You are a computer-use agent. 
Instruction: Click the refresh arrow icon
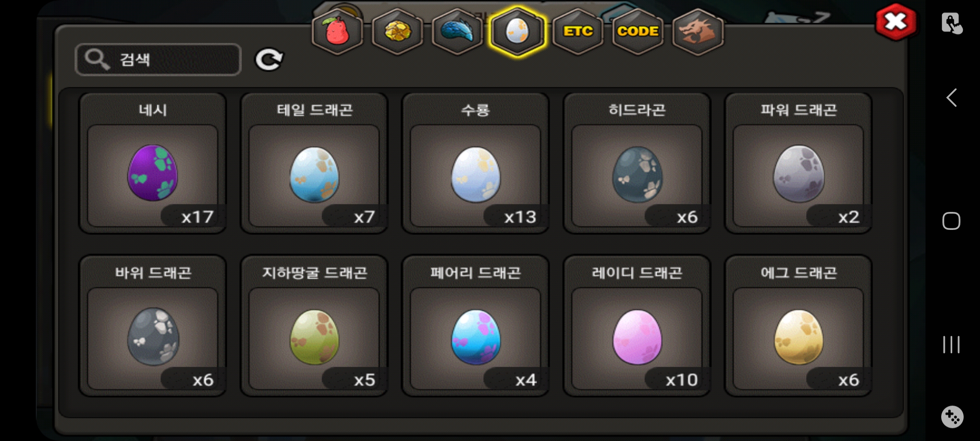(269, 60)
